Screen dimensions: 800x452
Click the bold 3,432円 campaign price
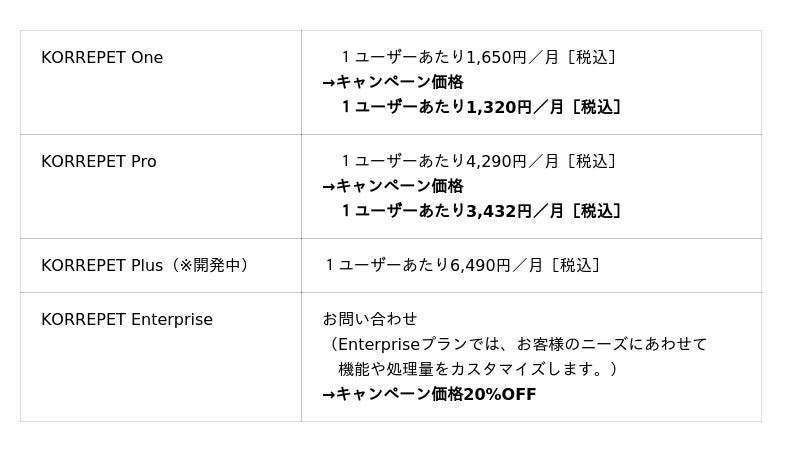[499, 211]
